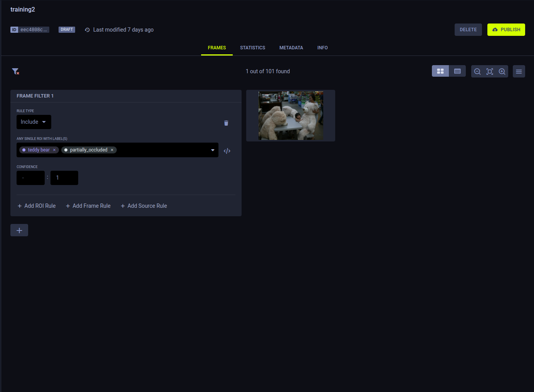534x392 pixels.
Task: Open the teddy bears frame thumbnail
Action: tap(291, 116)
